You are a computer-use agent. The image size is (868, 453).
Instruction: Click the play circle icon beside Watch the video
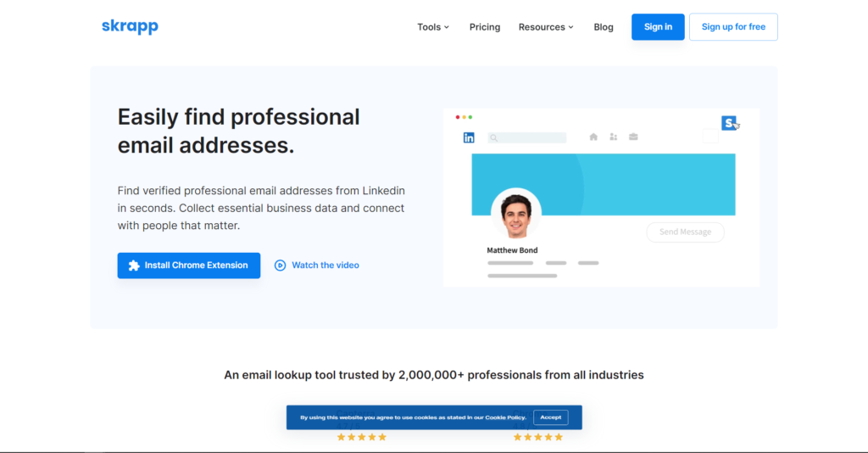pos(280,266)
